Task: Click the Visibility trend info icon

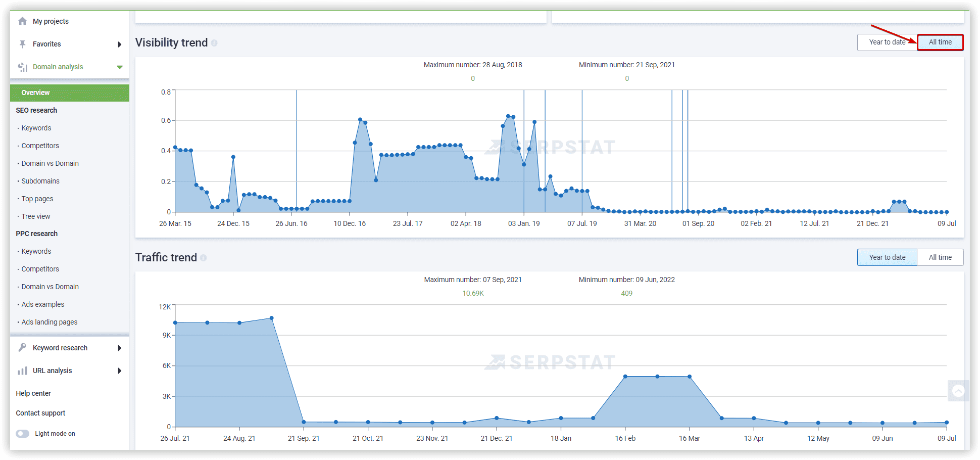Action: coord(214,43)
